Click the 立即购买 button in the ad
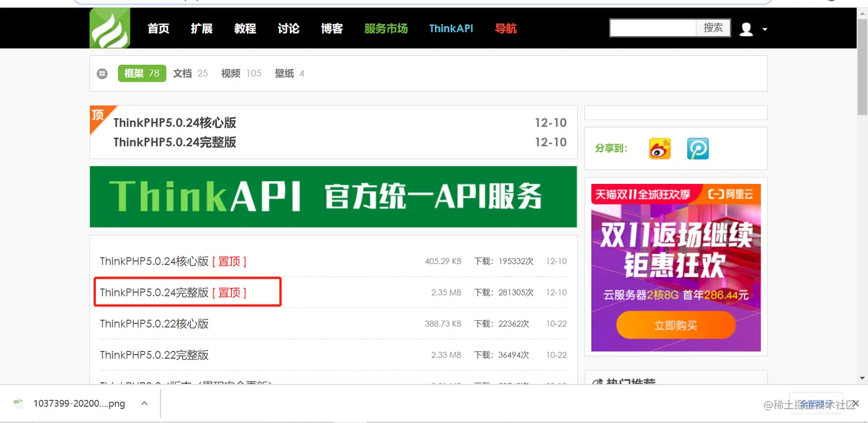The image size is (868, 423). [676, 325]
